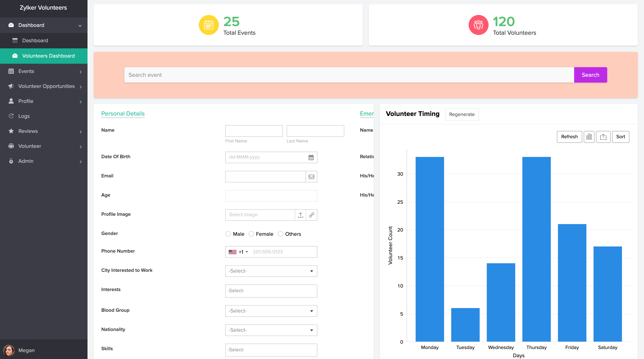The width and height of the screenshot is (644, 359).
Task: Click the envelope icon beside Email field
Action: [x=311, y=177]
